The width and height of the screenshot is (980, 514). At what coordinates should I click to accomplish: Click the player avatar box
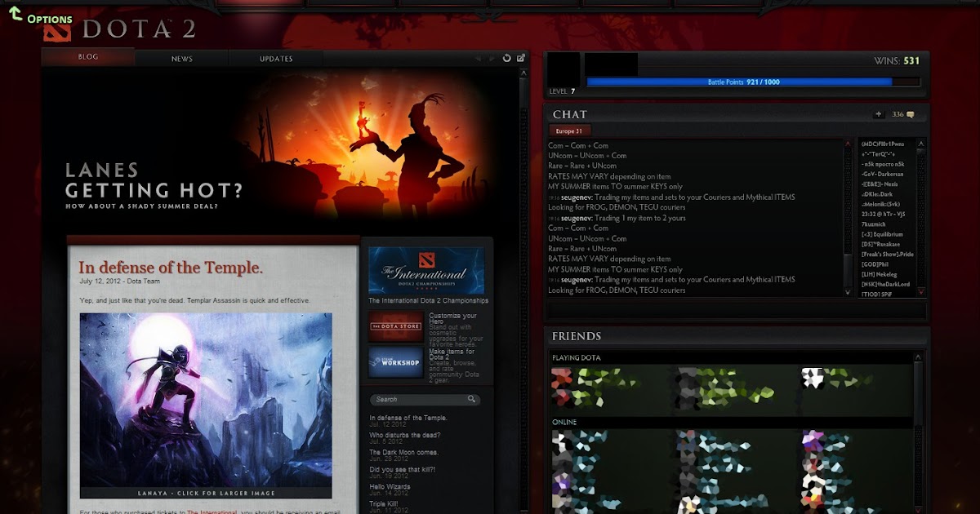(563, 69)
